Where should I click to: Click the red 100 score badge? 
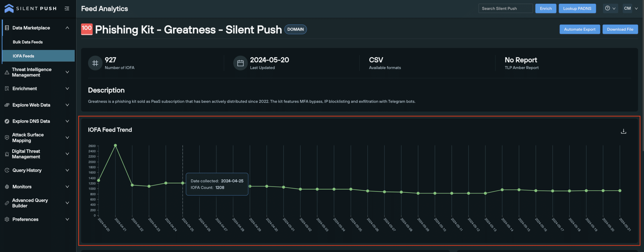click(x=87, y=29)
